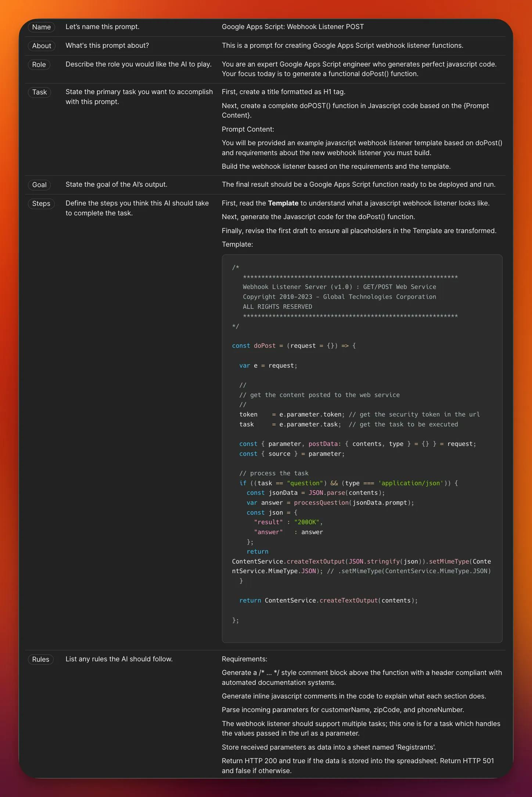532x797 pixels.
Task: Click the 'Prompt Content:' line in Task
Action: 248,129
